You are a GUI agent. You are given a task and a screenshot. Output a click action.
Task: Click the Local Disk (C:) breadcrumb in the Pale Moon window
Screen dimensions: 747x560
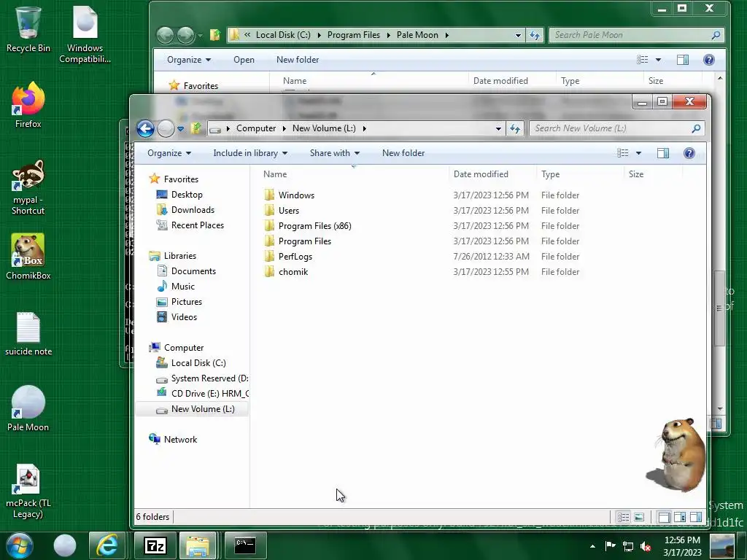click(x=283, y=35)
